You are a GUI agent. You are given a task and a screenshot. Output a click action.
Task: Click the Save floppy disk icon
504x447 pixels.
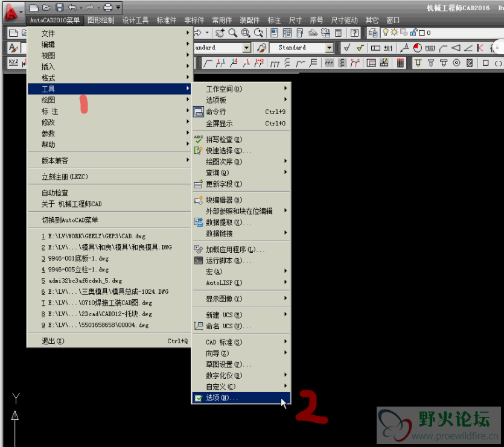(60, 7)
